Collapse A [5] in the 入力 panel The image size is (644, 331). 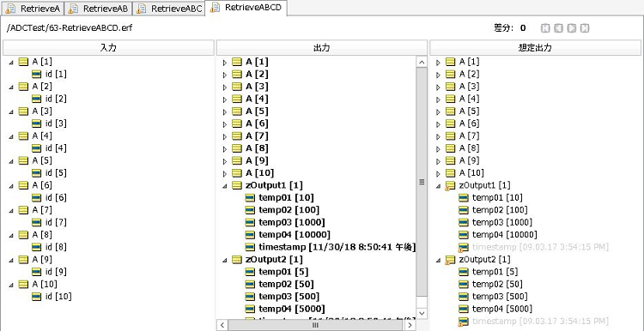[11, 161]
